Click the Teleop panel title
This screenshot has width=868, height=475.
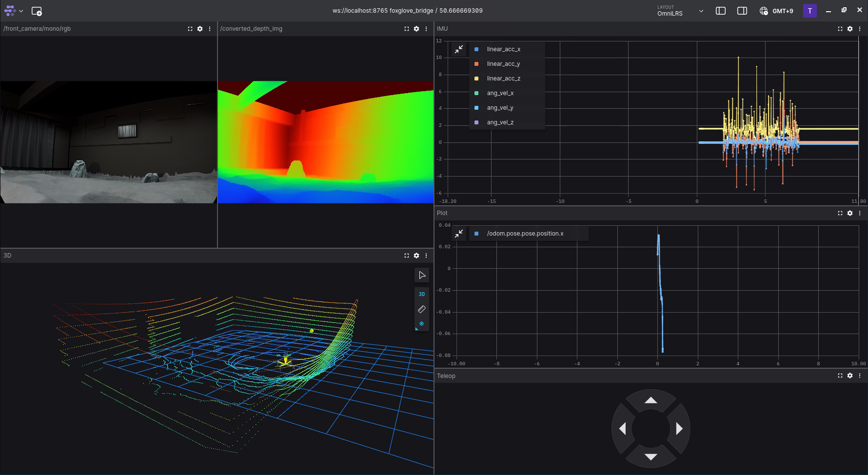(x=446, y=376)
